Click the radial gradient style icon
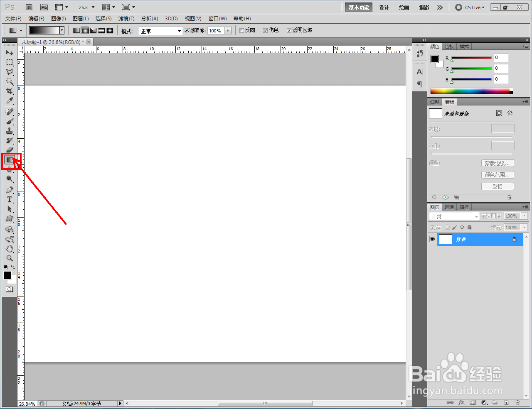The height and width of the screenshot is (409, 532). pyautogui.click(x=85, y=30)
